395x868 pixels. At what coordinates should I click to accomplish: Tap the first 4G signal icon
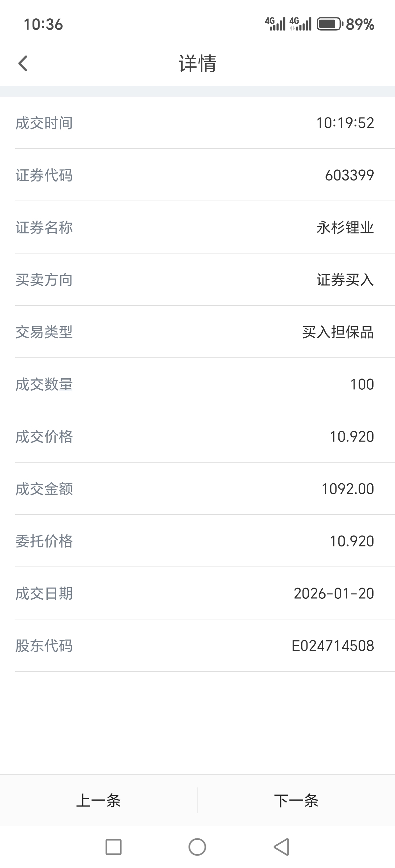point(275,24)
